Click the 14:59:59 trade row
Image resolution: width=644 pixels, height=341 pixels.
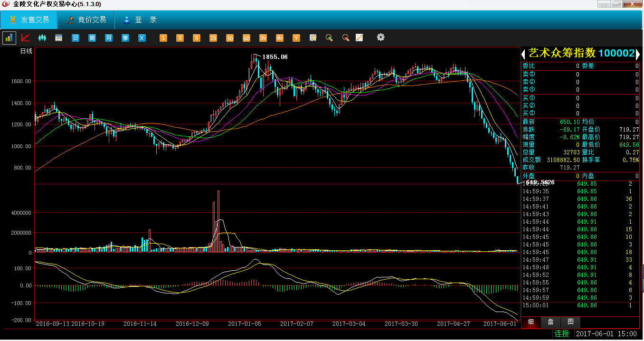pos(580,298)
